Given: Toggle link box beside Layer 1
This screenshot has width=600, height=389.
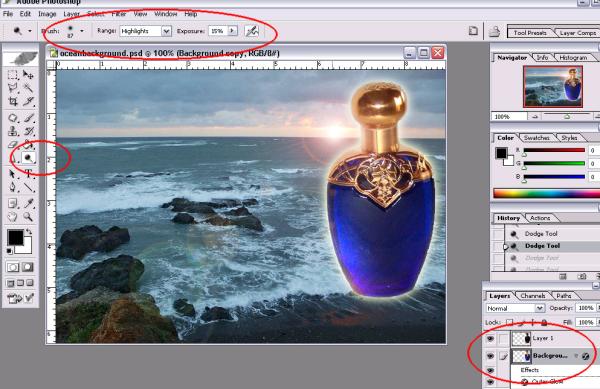Looking at the screenshot, I should pos(504,339).
